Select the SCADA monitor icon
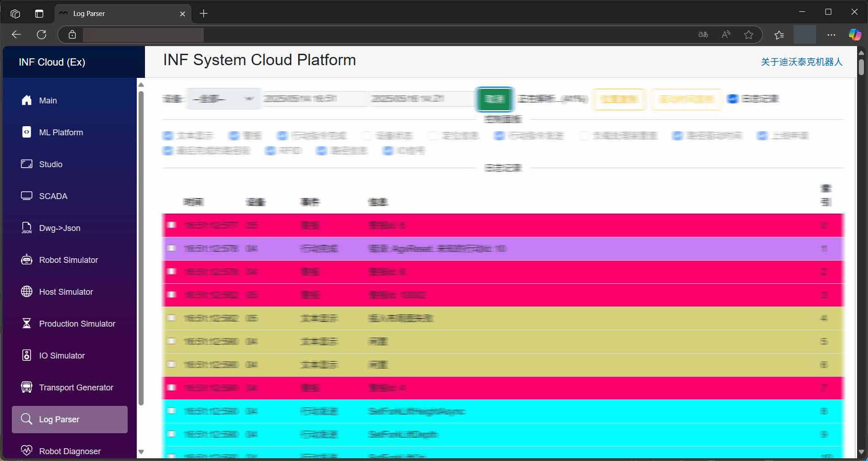868x461 pixels. click(27, 196)
